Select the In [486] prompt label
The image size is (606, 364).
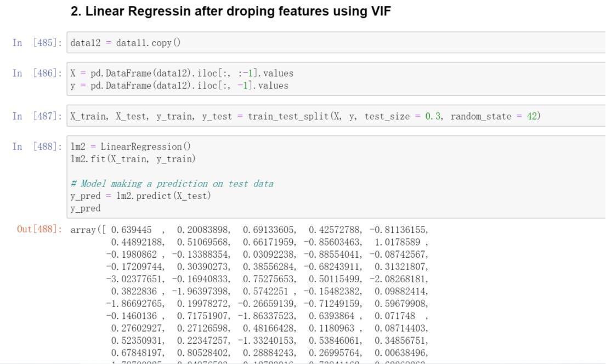(x=37, y=73)
